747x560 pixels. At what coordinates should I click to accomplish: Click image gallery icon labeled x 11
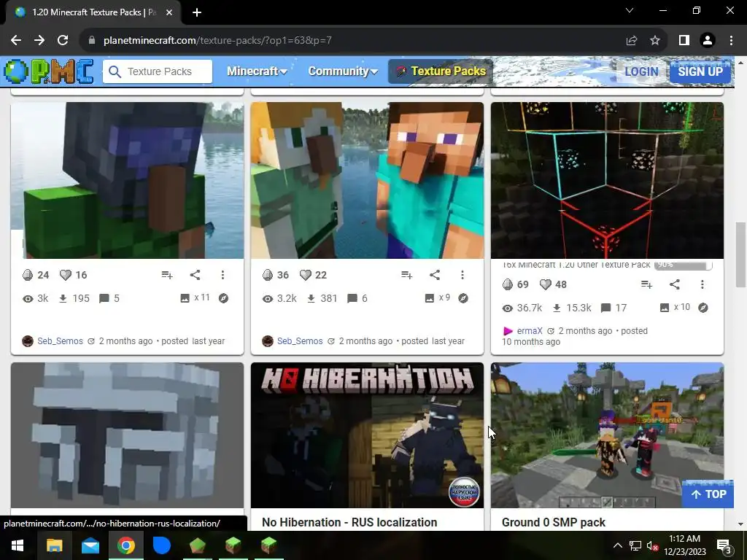coord(185,298)
